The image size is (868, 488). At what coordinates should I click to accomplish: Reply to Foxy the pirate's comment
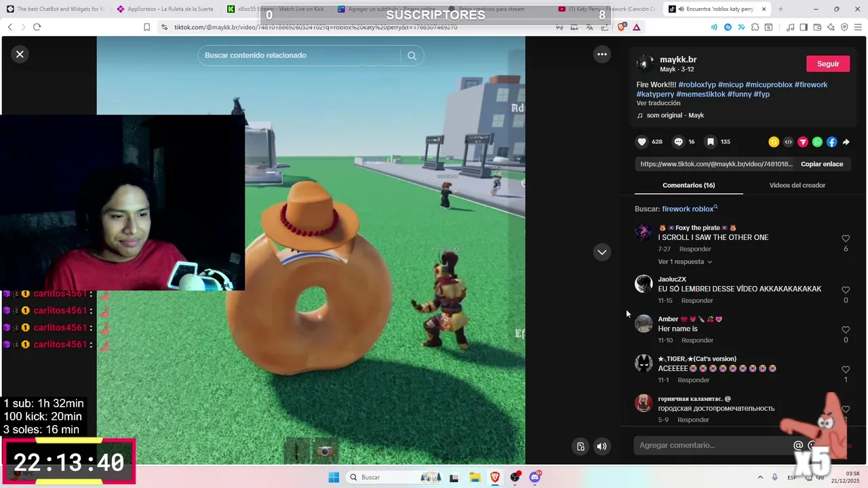coord(695,249)
